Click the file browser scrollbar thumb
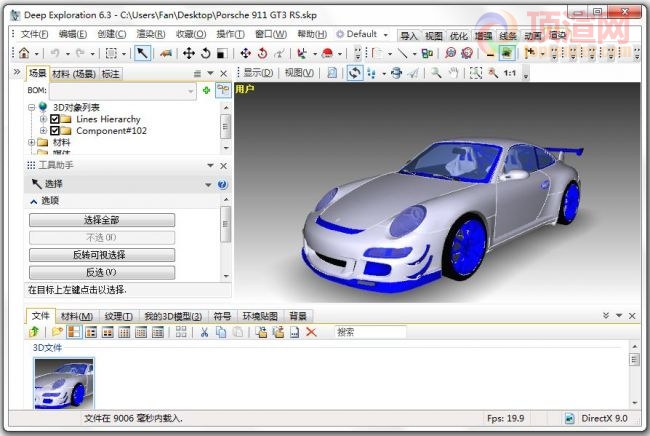Image resolution: width=650 pixels, height=436 pixels. pos(634,359)
